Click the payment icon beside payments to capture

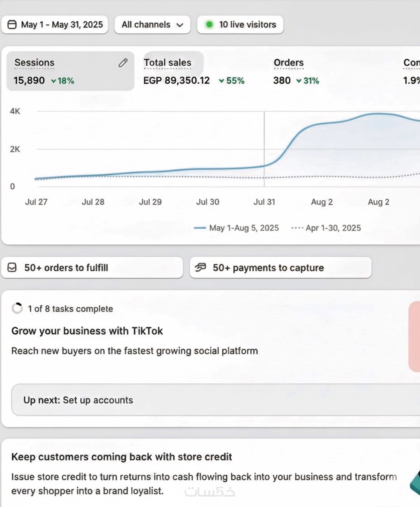(200, 267)
